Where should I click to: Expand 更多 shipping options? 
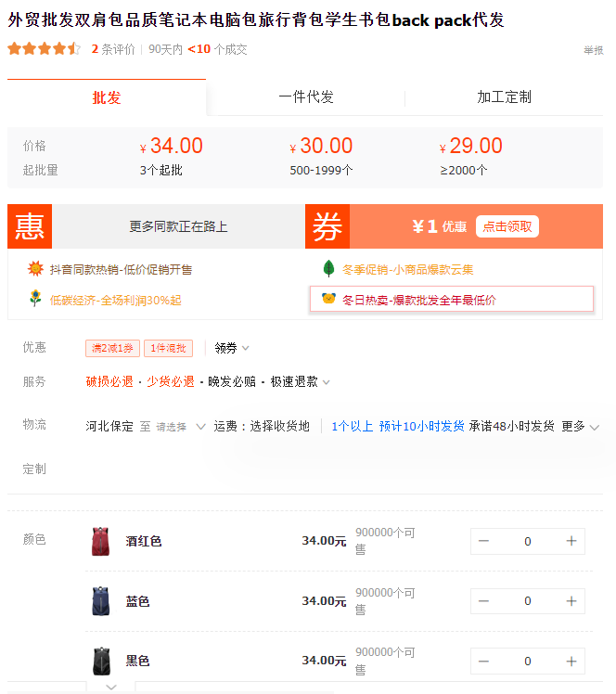click(x=580, y=426)
